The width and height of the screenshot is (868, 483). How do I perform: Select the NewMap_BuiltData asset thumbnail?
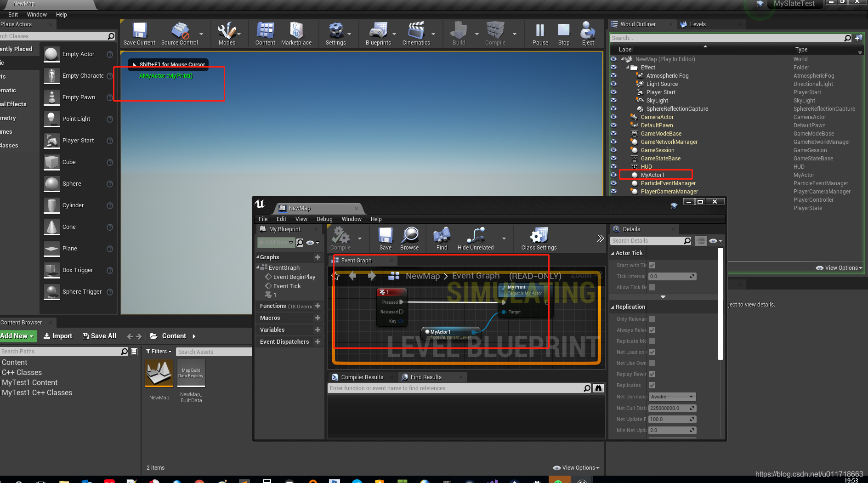click(x=191, y=373)
